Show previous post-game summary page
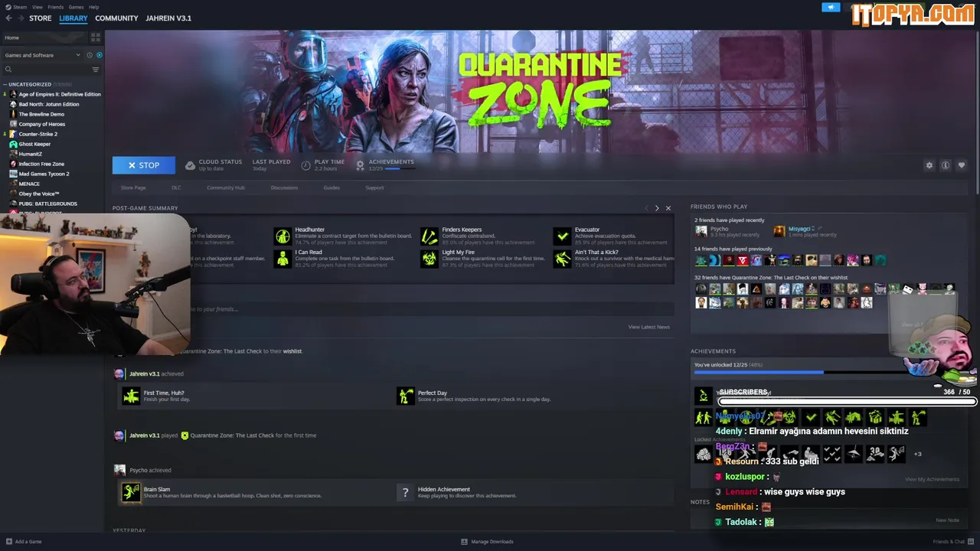 coord(646,208)
